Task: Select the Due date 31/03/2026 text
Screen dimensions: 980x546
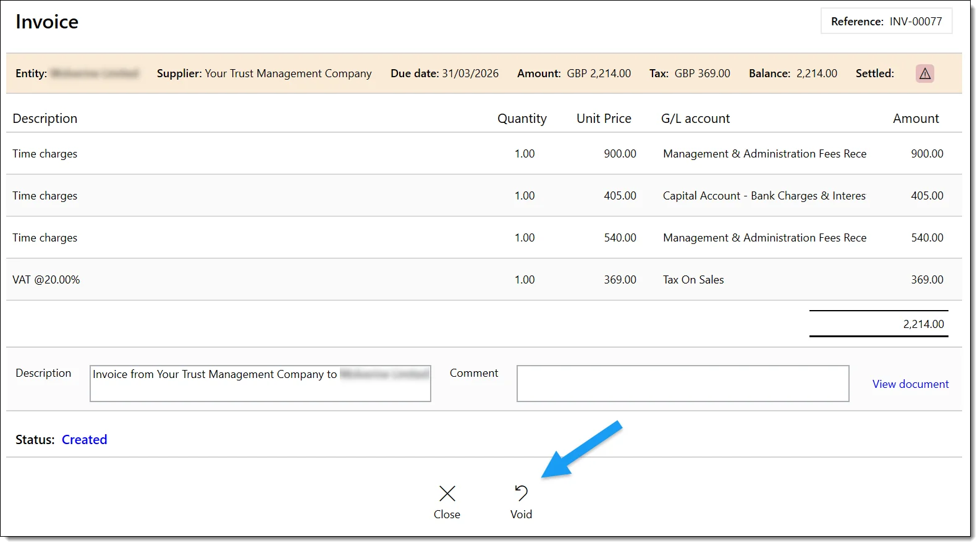Action: pyautogui.click(x=444, y=73)
